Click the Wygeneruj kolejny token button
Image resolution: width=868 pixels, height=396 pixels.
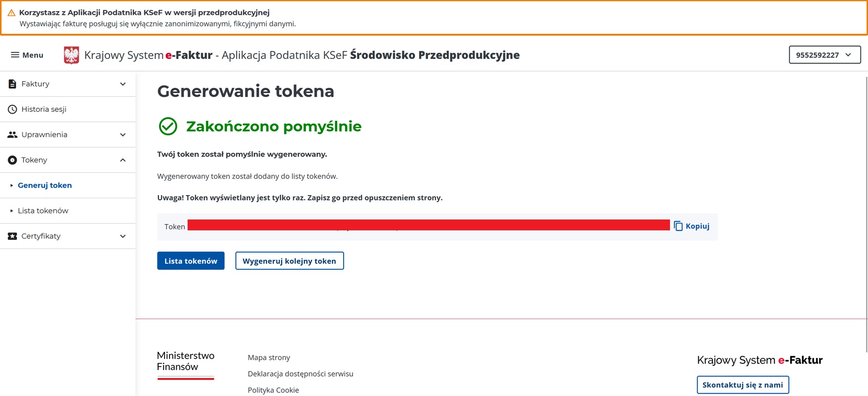[x=289, y=261]
